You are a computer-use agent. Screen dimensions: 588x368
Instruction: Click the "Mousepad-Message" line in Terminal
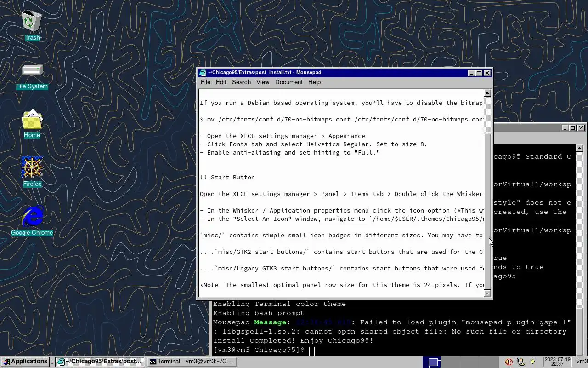tap(392, 322)
